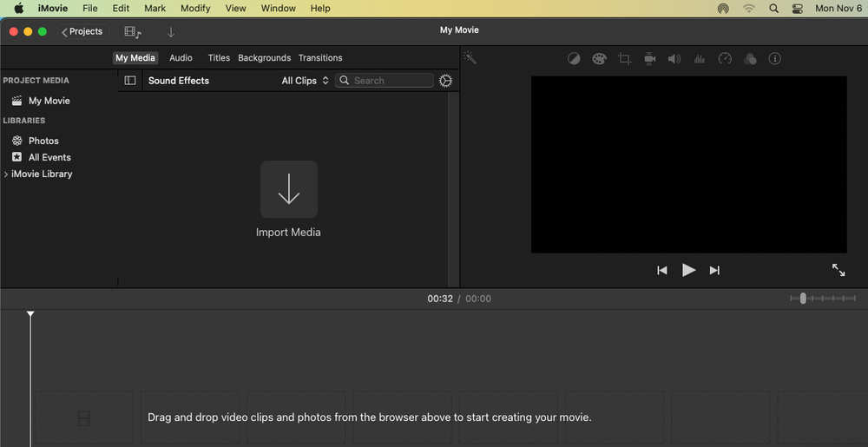Show the clip information inspector
The width and height of the screenshot is (868, 447).
[x=775, y=59]
